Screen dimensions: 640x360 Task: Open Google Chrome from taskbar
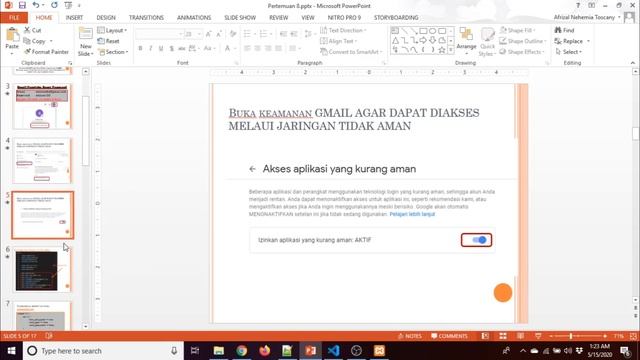242,351
